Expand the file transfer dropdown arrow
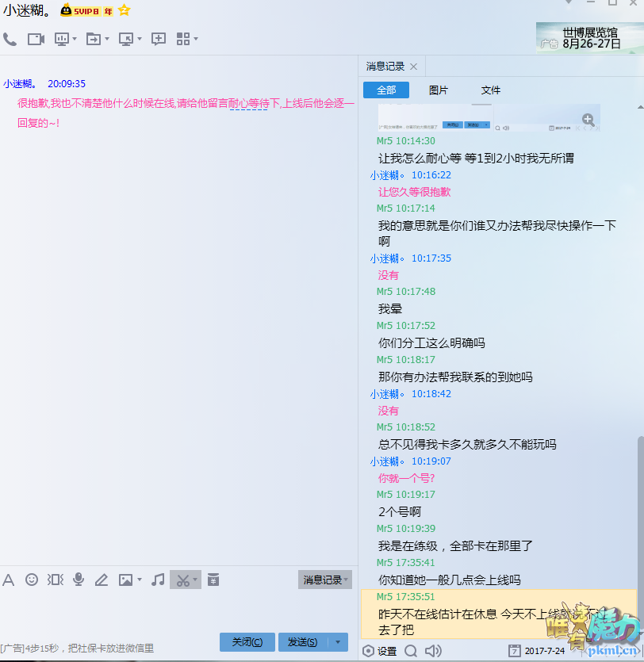Viewport: 644px width, 662px height. point(107,39)
